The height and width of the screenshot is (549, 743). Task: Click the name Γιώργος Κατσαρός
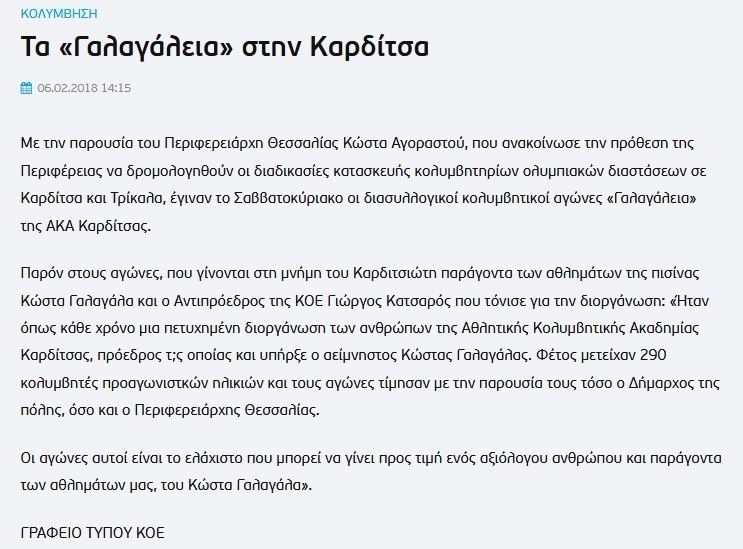click(x=389, y=301)
